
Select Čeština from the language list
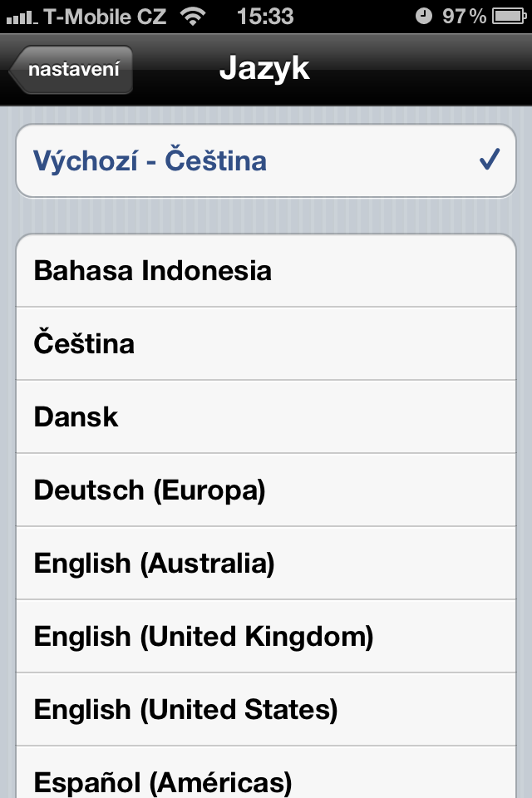click(x=84, y=344)
